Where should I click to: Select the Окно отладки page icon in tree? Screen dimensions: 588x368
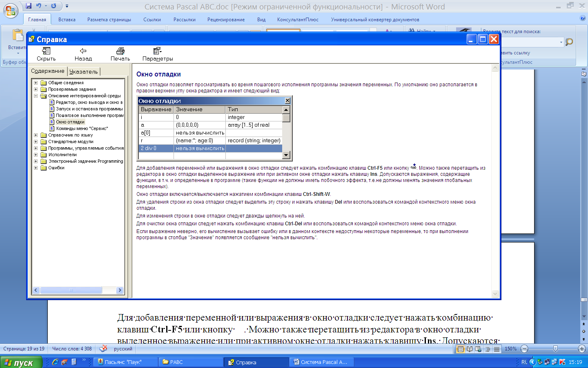coord(52,122)
